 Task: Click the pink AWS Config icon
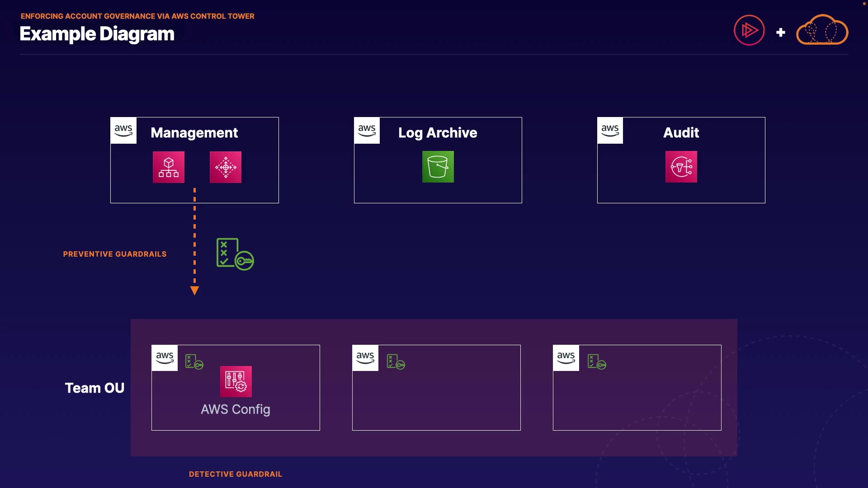(x=236, y=381)
